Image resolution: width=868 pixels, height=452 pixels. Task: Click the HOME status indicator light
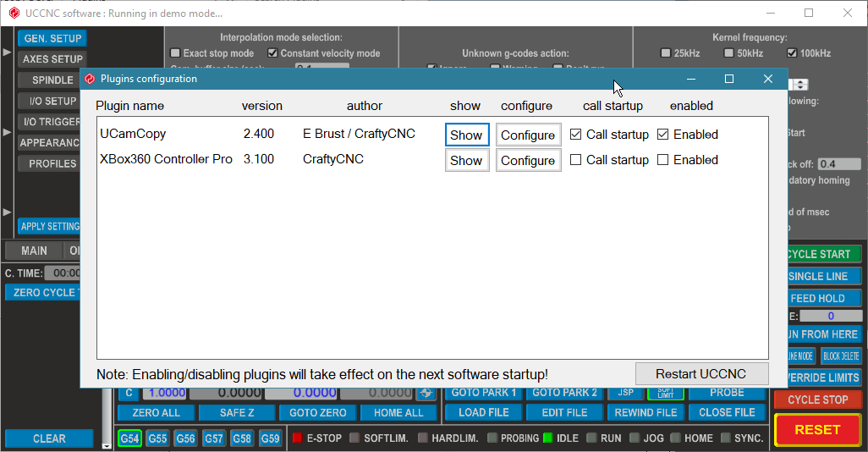675,438
